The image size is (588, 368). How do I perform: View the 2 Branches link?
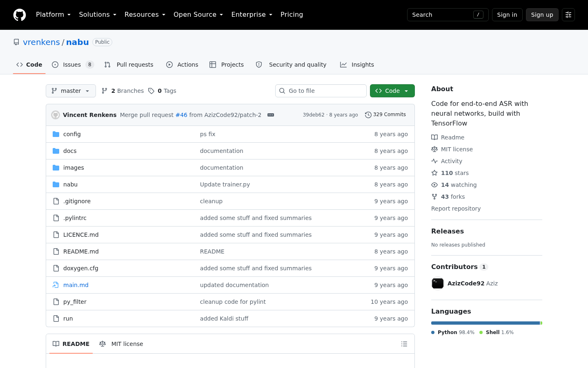tap(122, 91)
